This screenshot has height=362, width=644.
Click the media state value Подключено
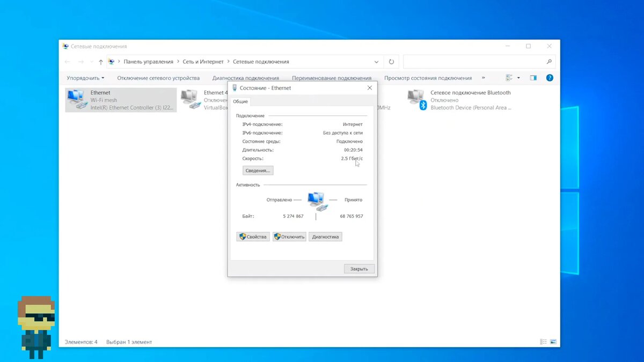[x=349, y=142]
